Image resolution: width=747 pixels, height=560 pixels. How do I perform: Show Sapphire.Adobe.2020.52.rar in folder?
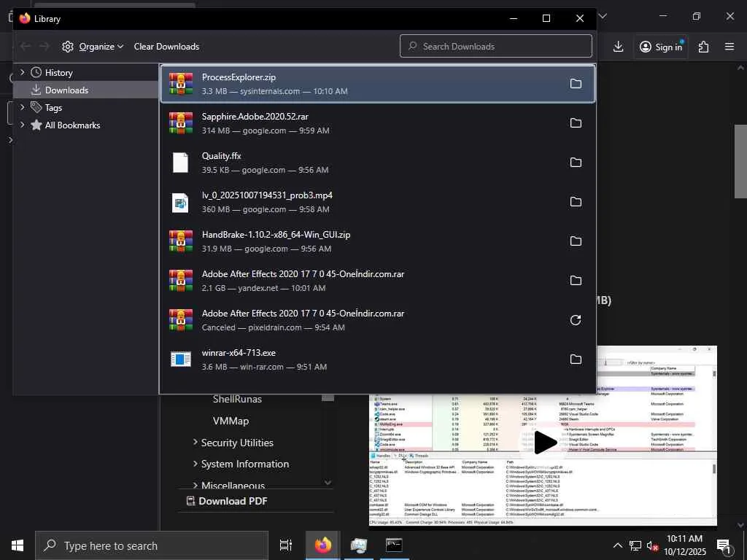(576, 122)
